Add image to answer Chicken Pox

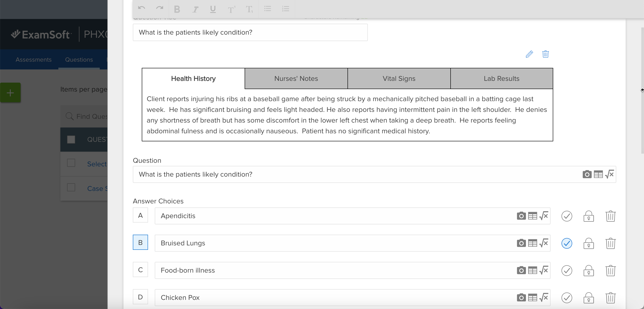point(521,297)
